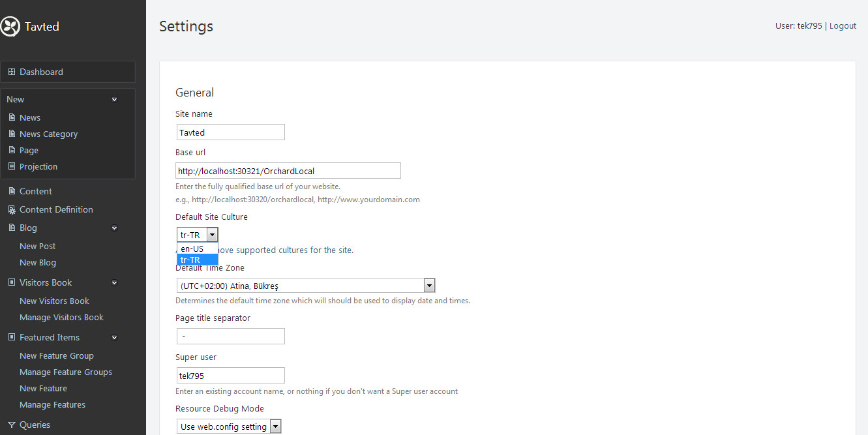Click the Content Definition gear icon
The image size is (868, 435).
click(x=12, y=210)
